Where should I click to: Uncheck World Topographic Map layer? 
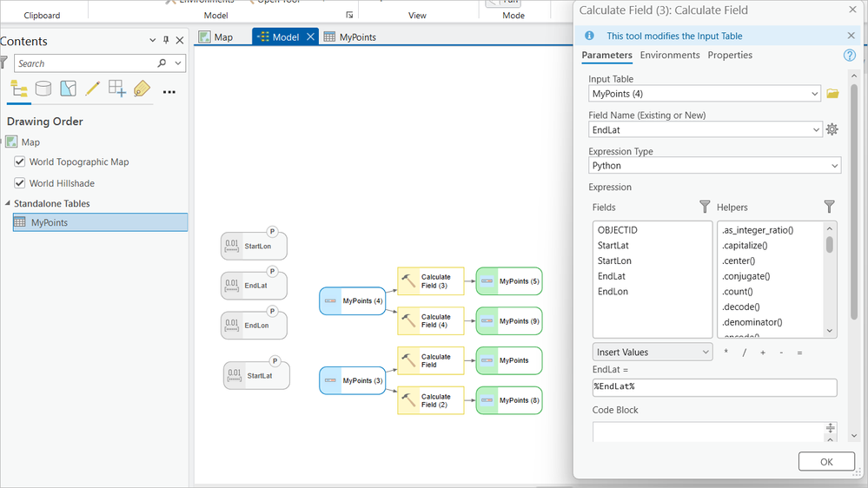[19, 162]
